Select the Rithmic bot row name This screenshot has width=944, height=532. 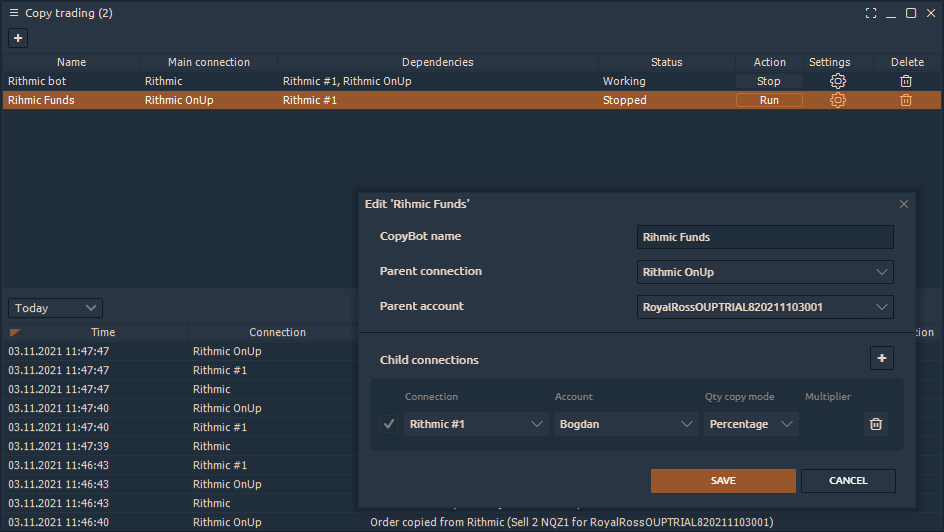click(x=37, y=81)
